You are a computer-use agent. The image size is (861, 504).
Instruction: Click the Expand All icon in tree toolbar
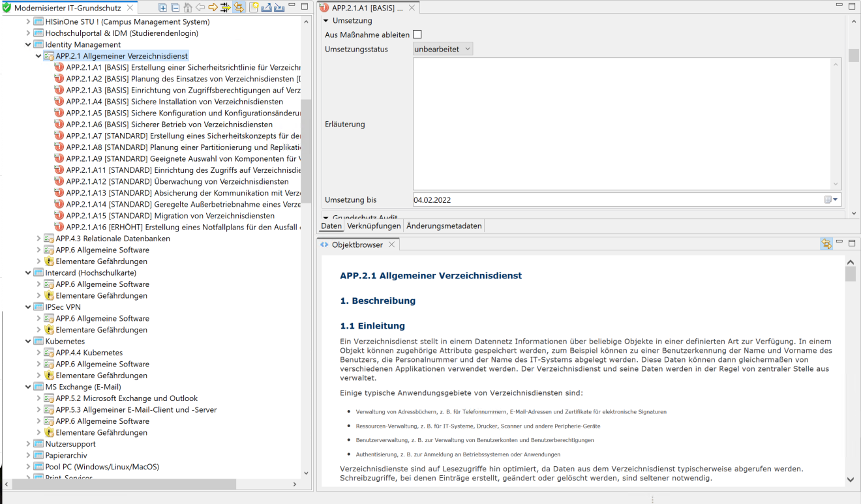(x=163, y=8)
